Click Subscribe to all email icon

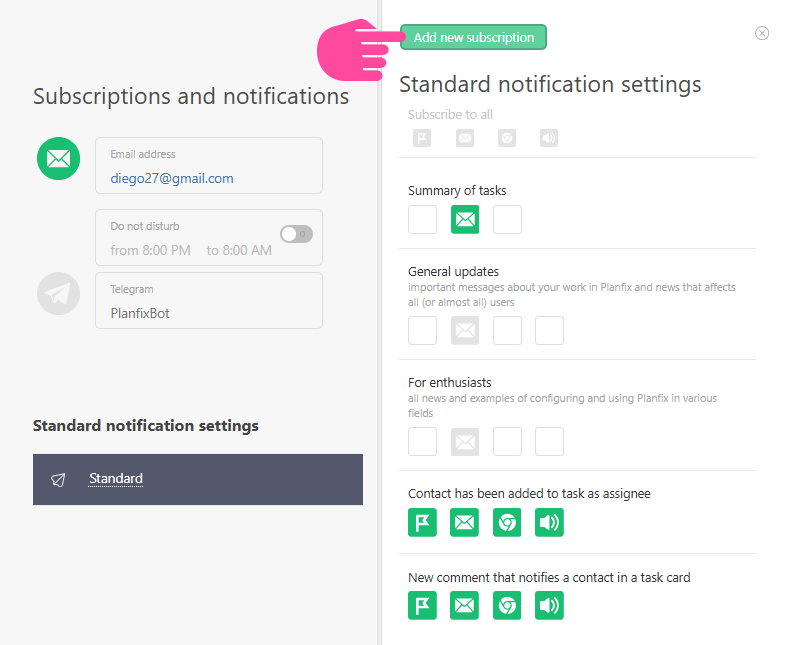465,138
